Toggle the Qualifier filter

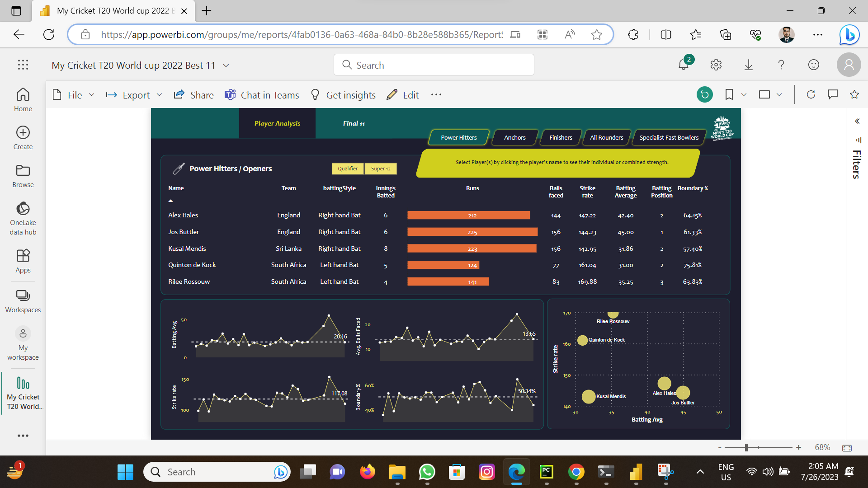point(347,169)
